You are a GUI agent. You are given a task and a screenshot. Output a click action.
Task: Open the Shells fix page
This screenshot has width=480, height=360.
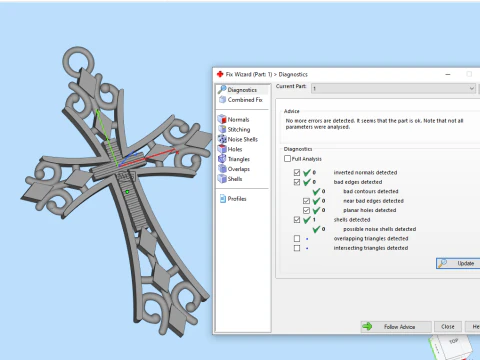pyautogui.click(x=230, y=179)
